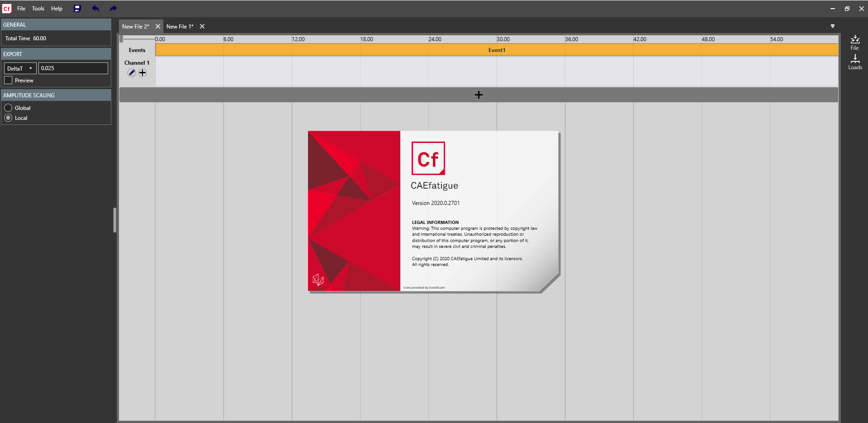This screenshot has width=868, height=423.
Task: Click the EXPORT section header
Action: click(56, 54)
